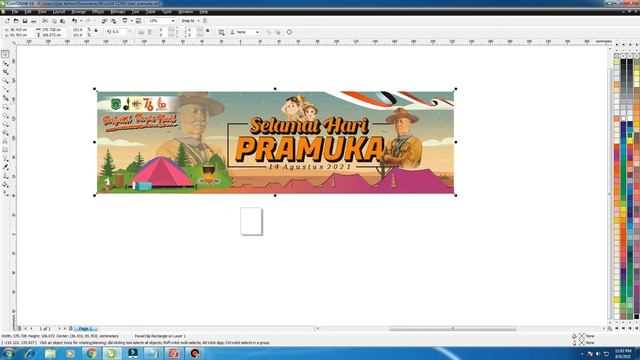Viewport: 640px width, 360px height.
Task: Click the No color swatch in palette
Action: (x=617, y=56)
